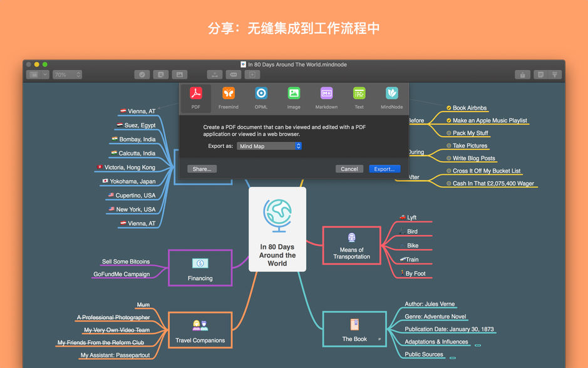Click the book icon in The Book node
This screenshot has width=588, height=368.
click(x=354, y=325)
